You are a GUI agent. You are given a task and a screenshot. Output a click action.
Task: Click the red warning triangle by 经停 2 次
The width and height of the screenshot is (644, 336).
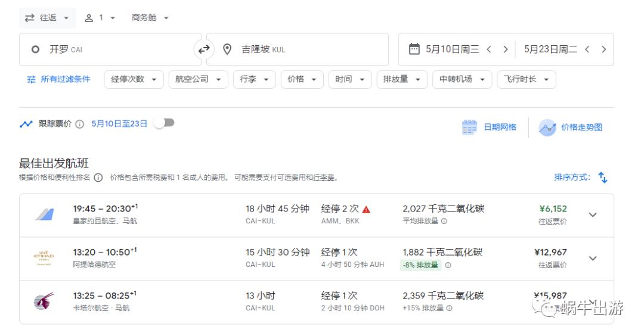click(x=366, y=210)
